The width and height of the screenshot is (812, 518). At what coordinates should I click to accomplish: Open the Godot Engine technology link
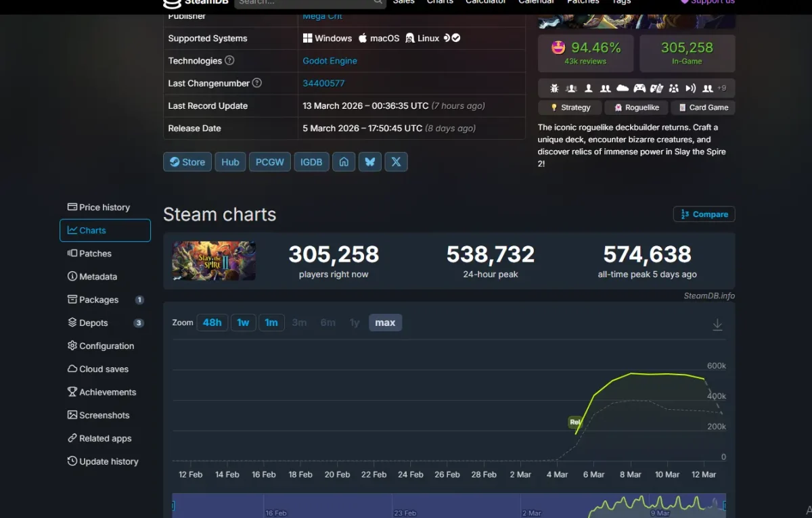coord(330,60)
